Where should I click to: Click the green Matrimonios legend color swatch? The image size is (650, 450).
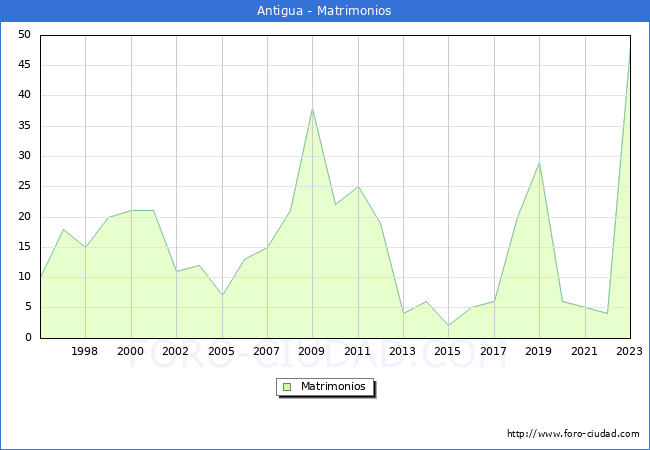coord(286,386)
